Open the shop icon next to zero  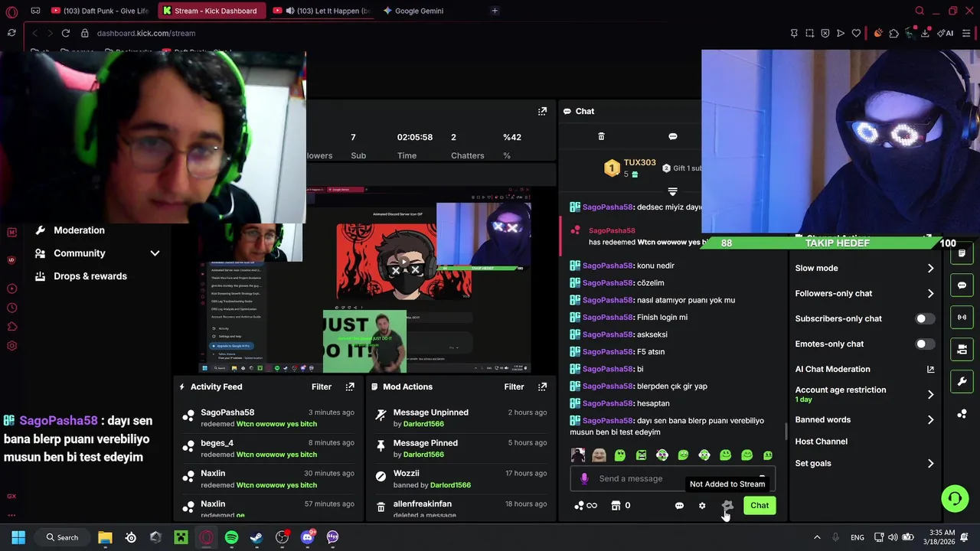click(x=616, y=505)
